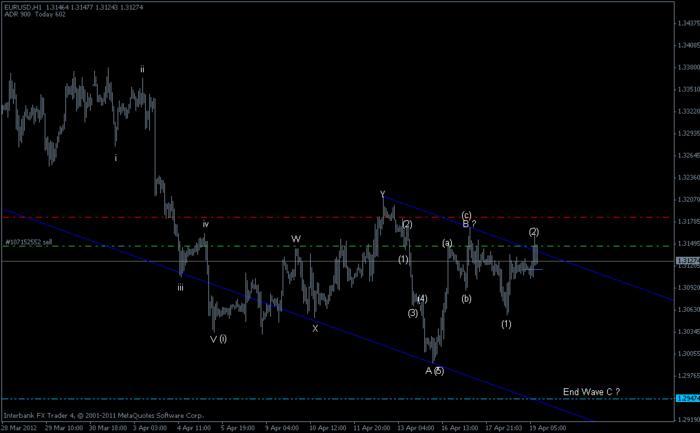Image resolution: width=700 pixels, height=433 pixels.
Task: Click the "A" label at the chart low
Action: (428, 371)
